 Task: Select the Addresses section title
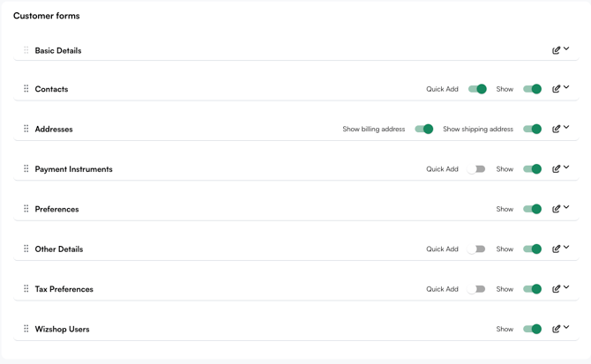(54, 130)
